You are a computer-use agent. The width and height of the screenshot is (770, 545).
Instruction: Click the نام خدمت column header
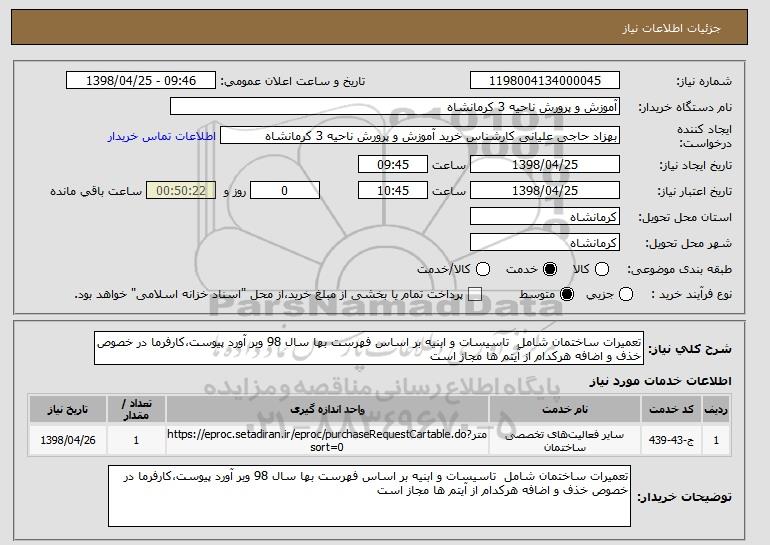point(565,409)
